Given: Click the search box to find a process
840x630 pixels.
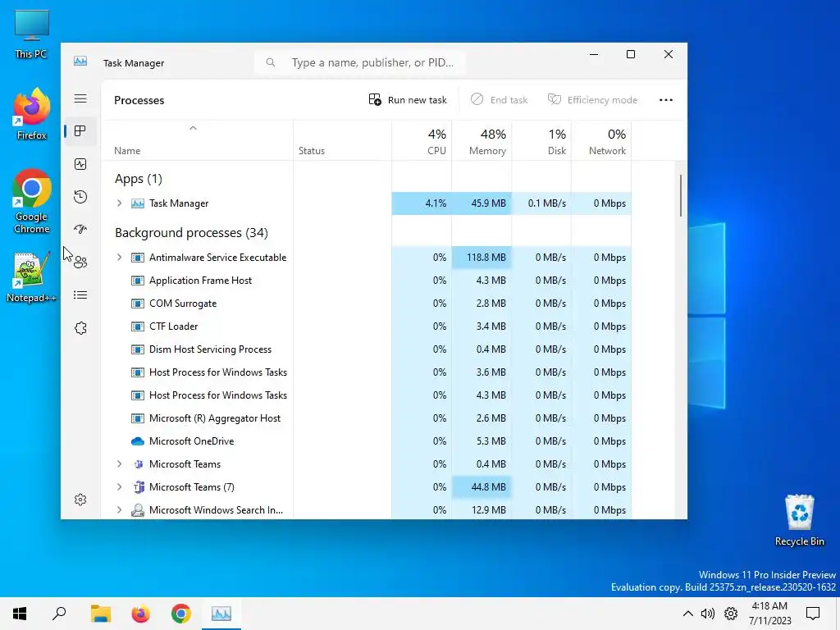Looking at the screenshot, I should 360,62.
